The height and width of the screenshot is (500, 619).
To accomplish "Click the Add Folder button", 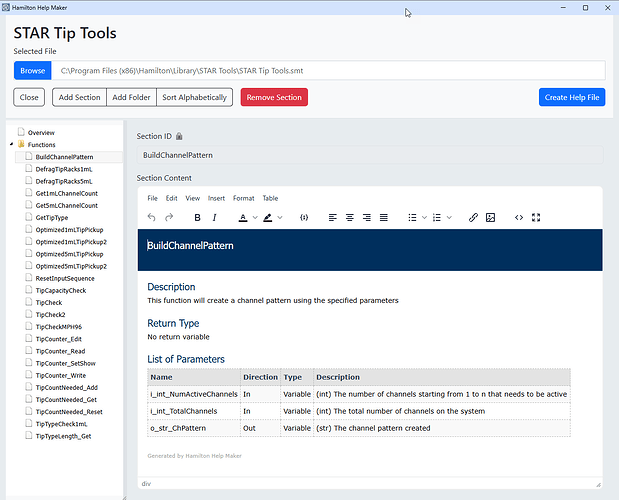I will click(x=131, y=97).
